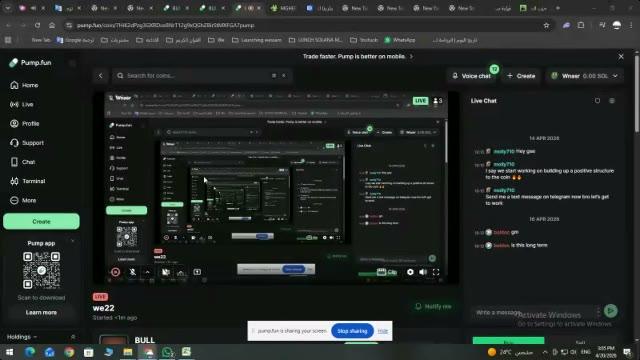Open WhatsApp from the taskbar

(167, 352)
